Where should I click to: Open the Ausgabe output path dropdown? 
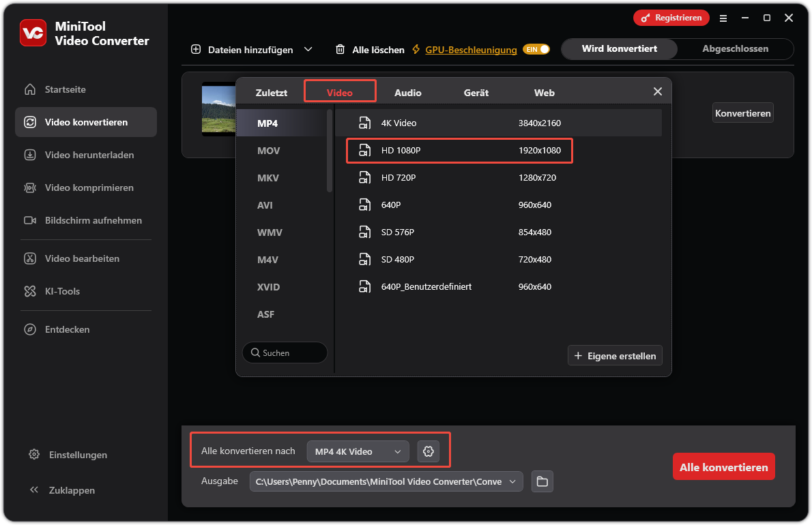[x=386, y=481]
